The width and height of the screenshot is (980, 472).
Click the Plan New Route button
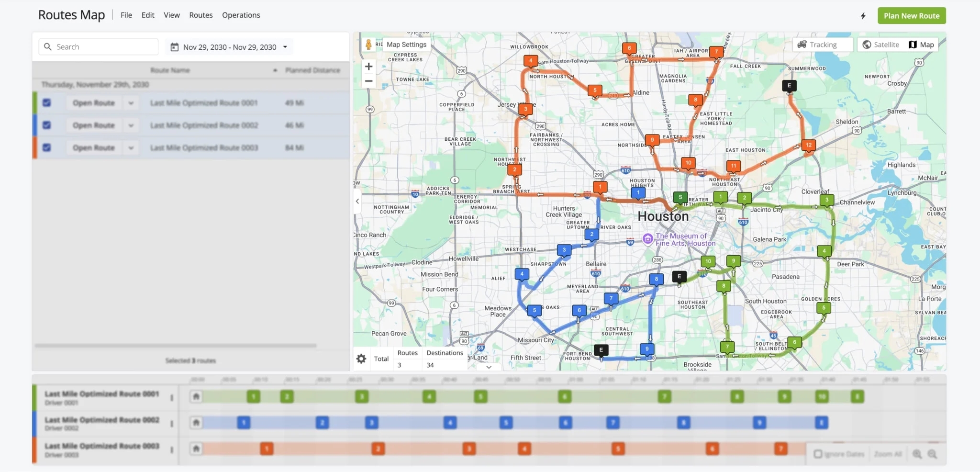(911, 16)
